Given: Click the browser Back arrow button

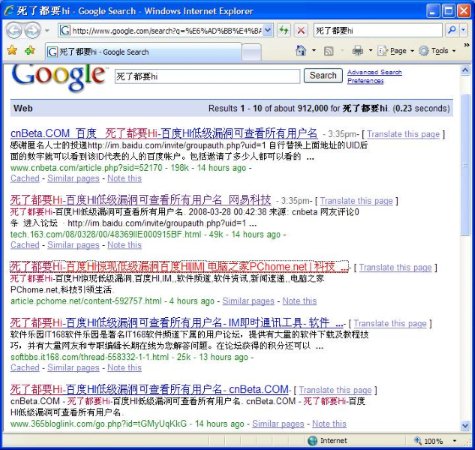Looking at the screenshot, I should pyautogui.click(x=14, y=31).
